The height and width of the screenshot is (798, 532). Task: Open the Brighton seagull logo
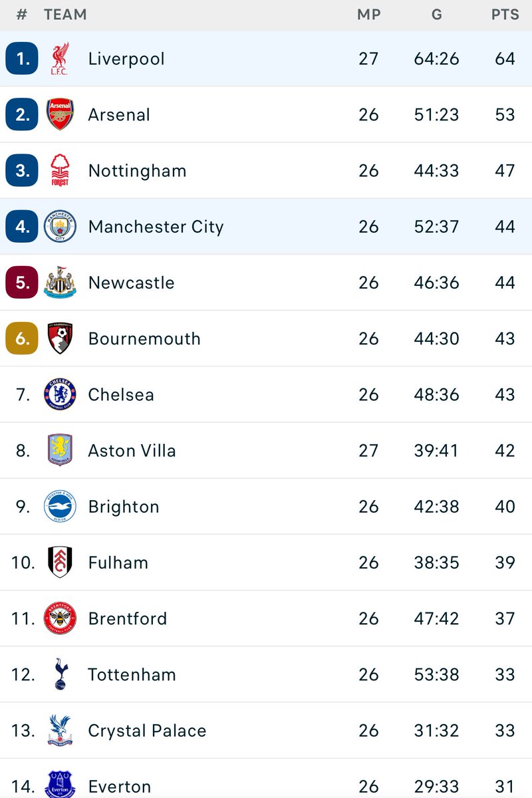click(x=60, y=506)
